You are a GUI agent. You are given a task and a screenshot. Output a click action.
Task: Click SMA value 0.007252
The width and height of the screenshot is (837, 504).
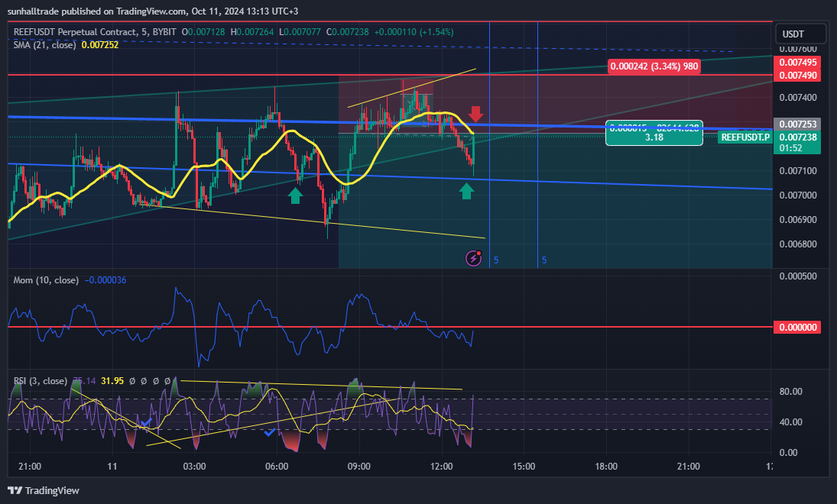pyautogui.click(x=100, y=45)
